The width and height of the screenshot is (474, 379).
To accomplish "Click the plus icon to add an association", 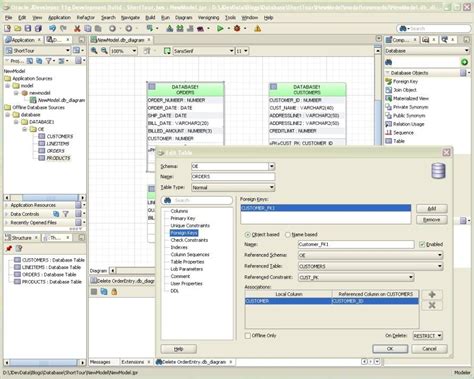I will pos(432,294).
